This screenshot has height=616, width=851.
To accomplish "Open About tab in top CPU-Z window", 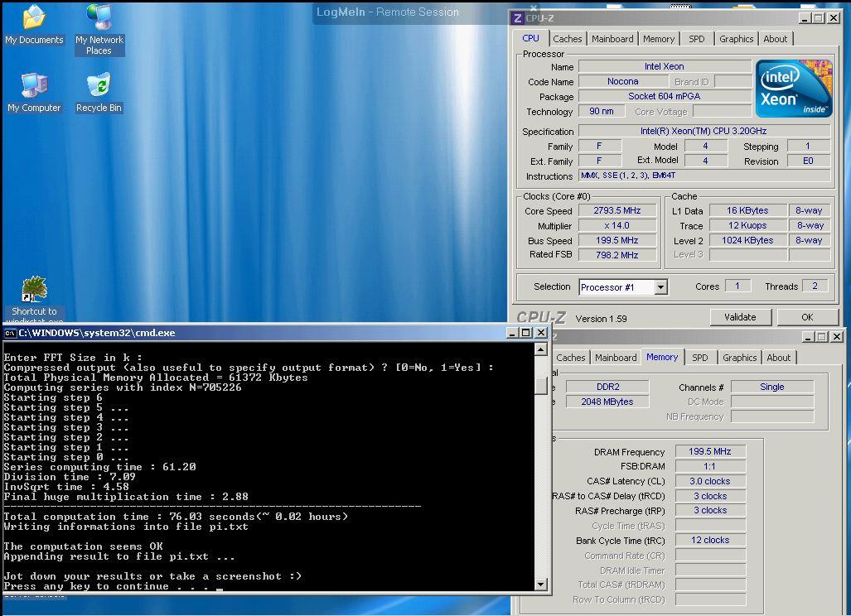I will point(775,39).
